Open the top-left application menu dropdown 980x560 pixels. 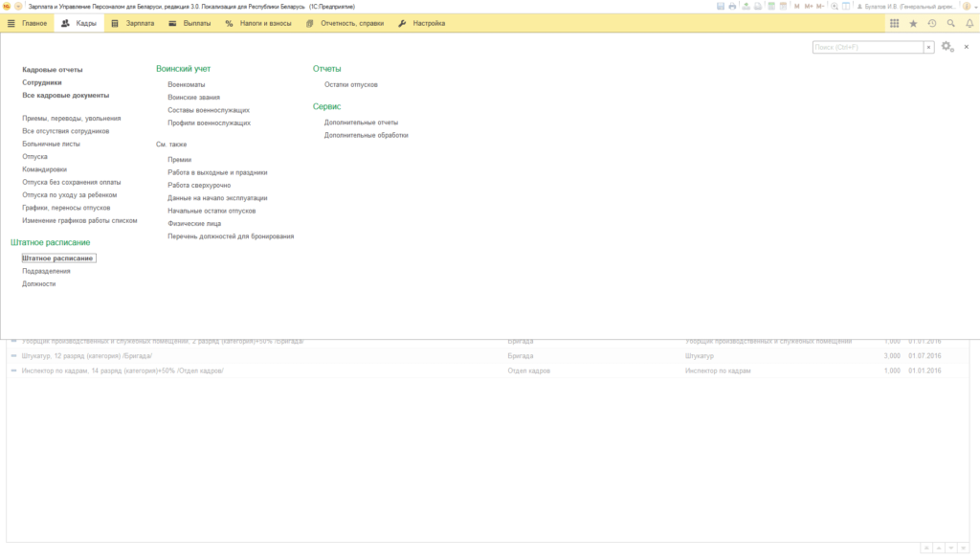(18, 7)
